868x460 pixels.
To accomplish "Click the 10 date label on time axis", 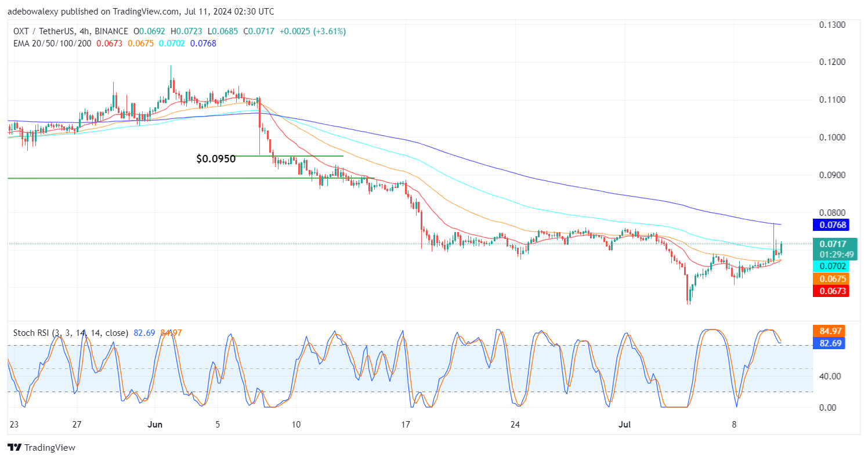I will (x=295, y=424).
